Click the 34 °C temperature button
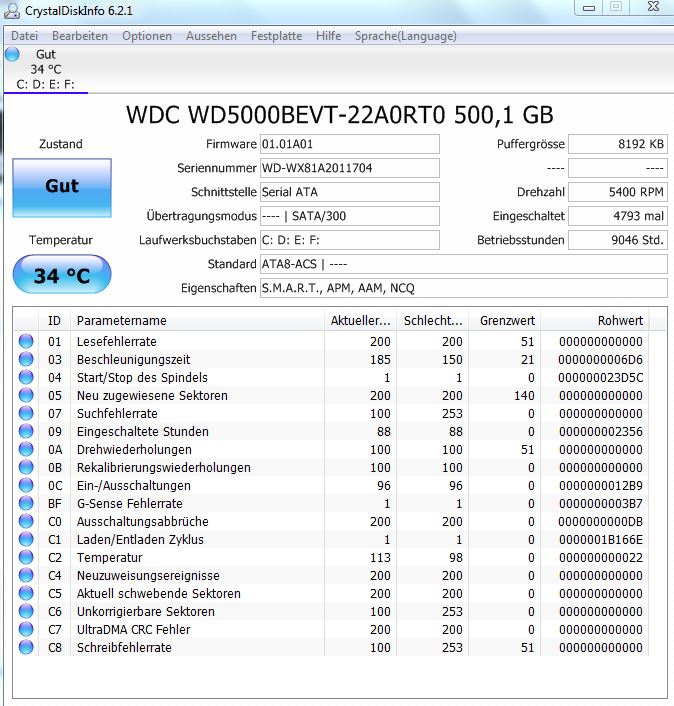This screenshot has height=706, width=674. coord(62,275)
